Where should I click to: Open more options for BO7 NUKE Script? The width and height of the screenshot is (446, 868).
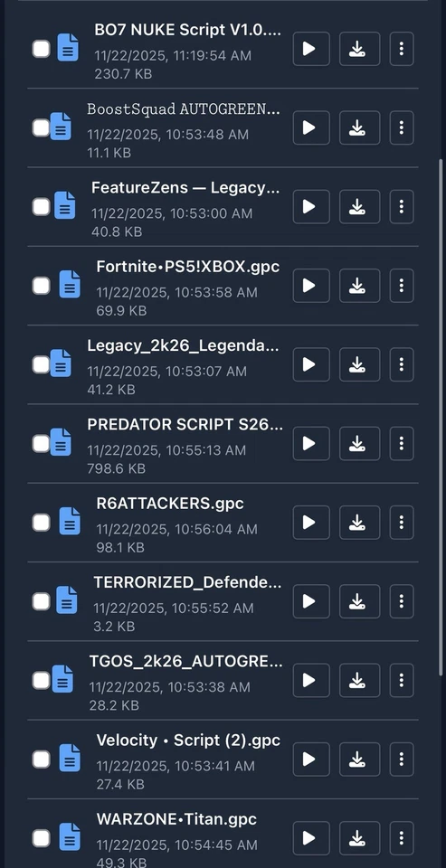[402, 49]
